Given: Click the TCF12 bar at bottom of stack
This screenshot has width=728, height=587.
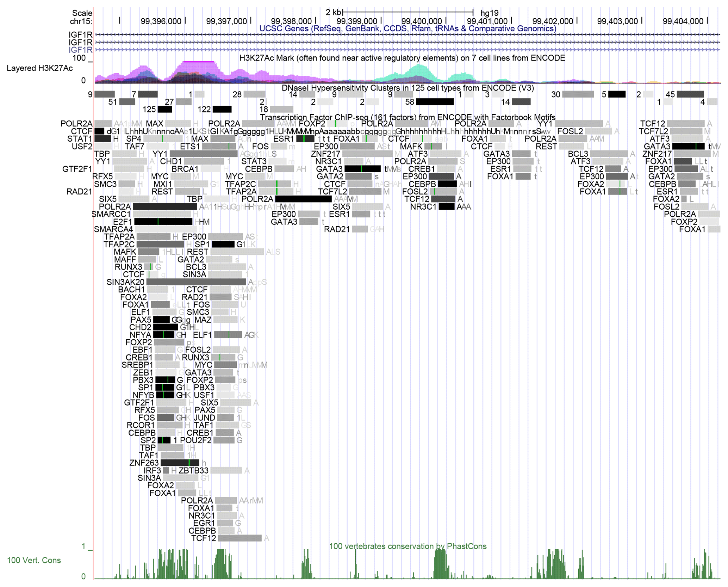Looking at the screenshot, I should (239, 538).
